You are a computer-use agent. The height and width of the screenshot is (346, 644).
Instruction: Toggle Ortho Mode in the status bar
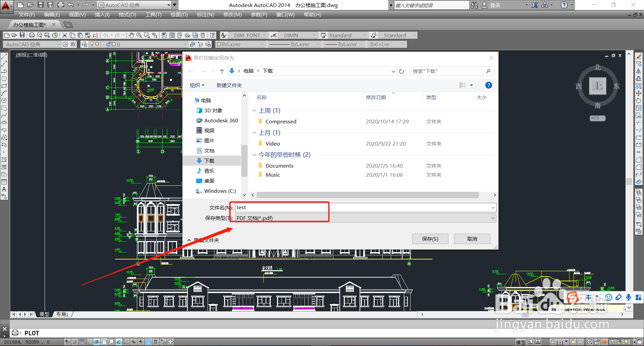(89, 342)
